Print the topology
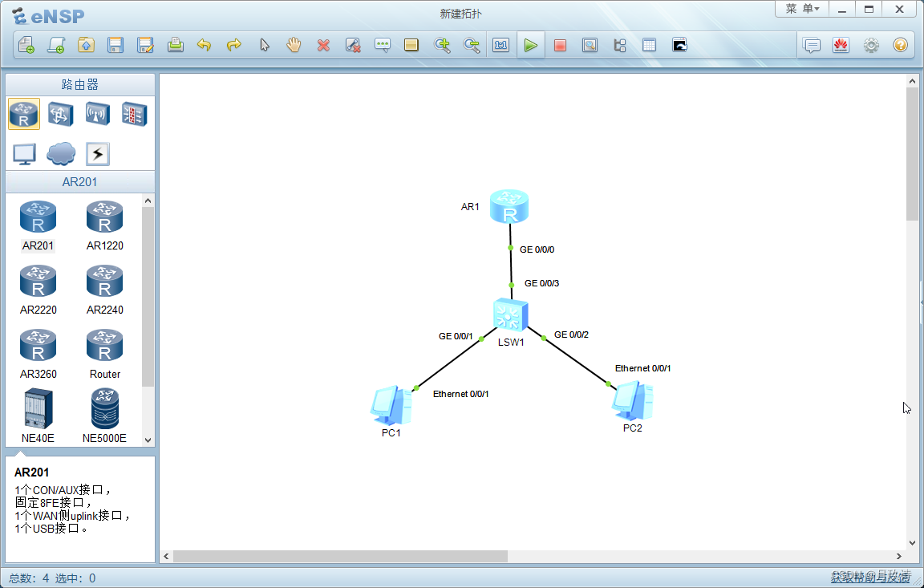Screen dimensions: 924x588 [175, 46]
